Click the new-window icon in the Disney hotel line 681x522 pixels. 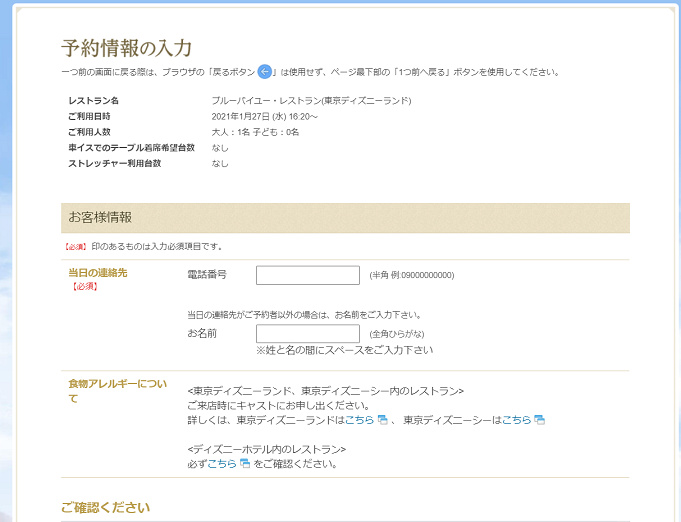coord(245,464)
